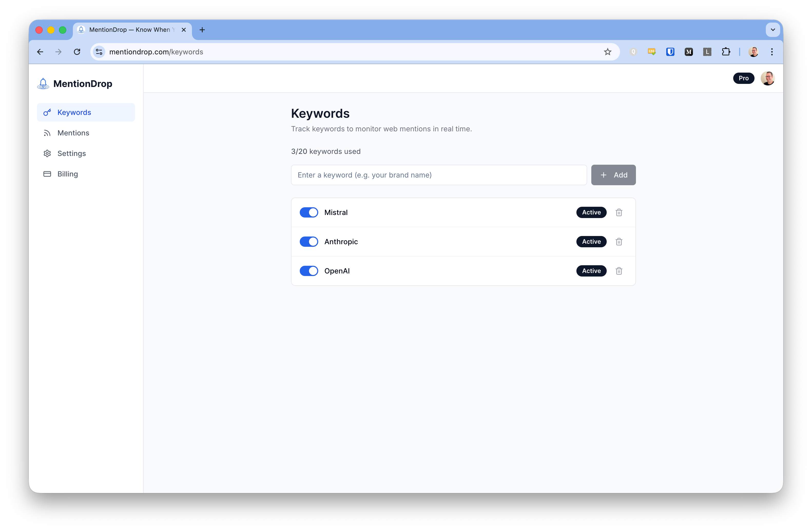The height and width of the screenshot is (531, 812).
Task: Open the tab list chevron
Action: point(773,30)
